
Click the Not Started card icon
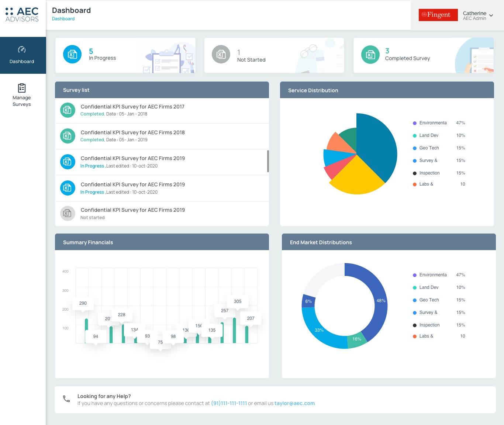pos(221,54)
